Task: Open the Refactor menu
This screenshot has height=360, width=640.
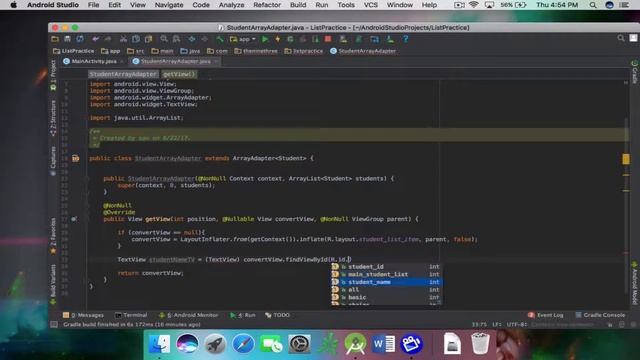Action: [267, 5]
